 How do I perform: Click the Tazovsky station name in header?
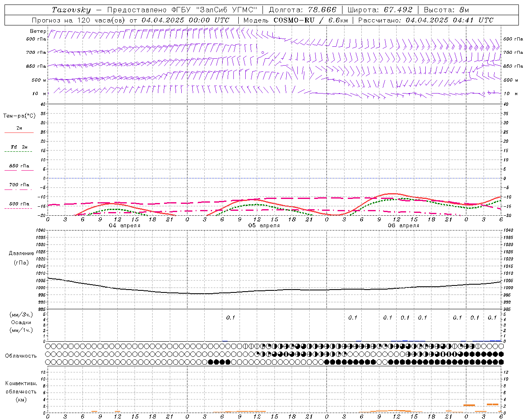coord(71,10)
